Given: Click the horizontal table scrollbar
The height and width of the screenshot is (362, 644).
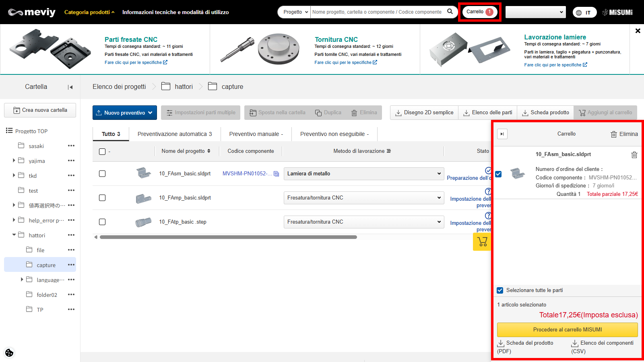Looking at the screenshot, I should point(228,237).
